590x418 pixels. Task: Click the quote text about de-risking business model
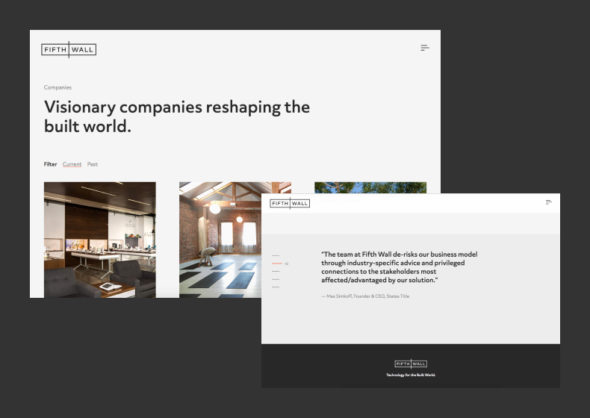pyautogui.click(x=399, y=267)
